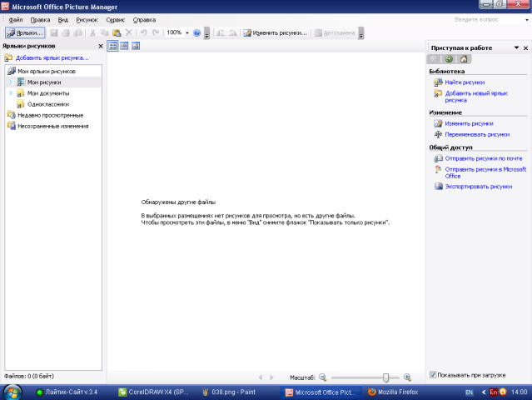
Task: Click the send by e-mail toolbar icon
Action: click(78, 33)
